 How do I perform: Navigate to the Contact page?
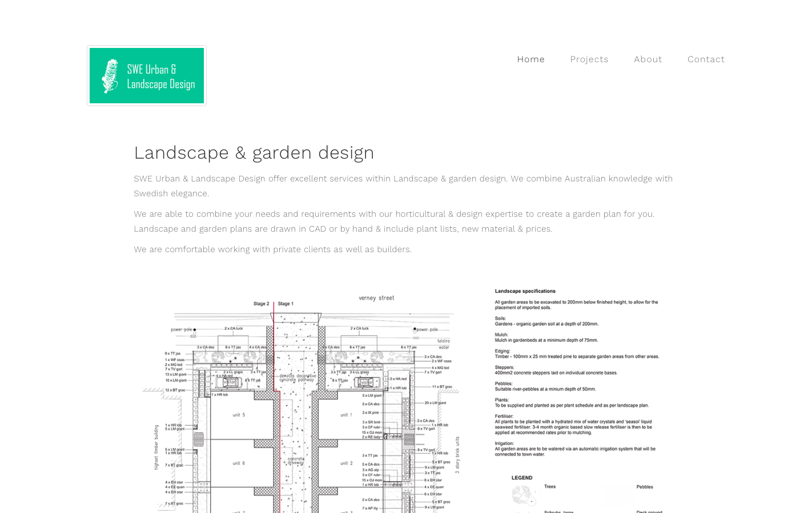(x=706, y=59)
